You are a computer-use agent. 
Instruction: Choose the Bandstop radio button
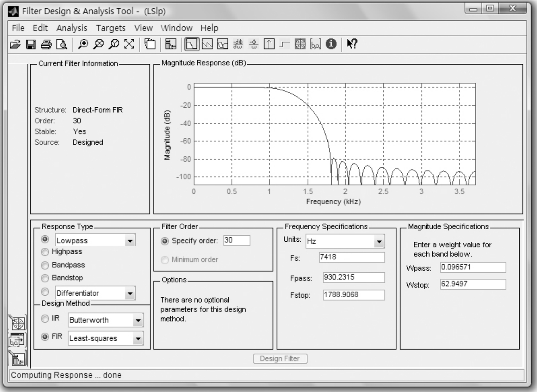pyautogui.click(x=45, y=278)
